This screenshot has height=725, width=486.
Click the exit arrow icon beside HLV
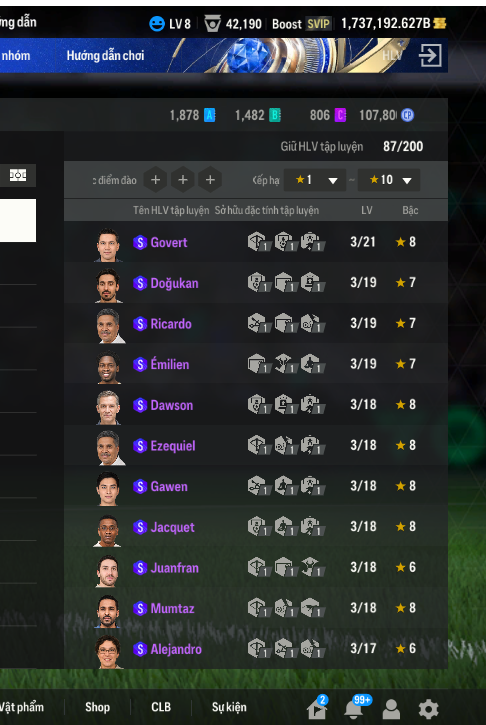(430, 55)
